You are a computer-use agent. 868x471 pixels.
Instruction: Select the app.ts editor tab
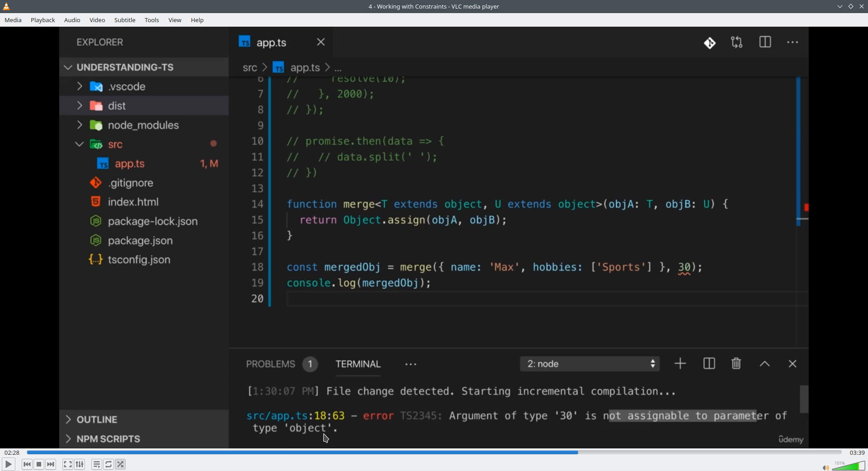(x=281, y=42)
